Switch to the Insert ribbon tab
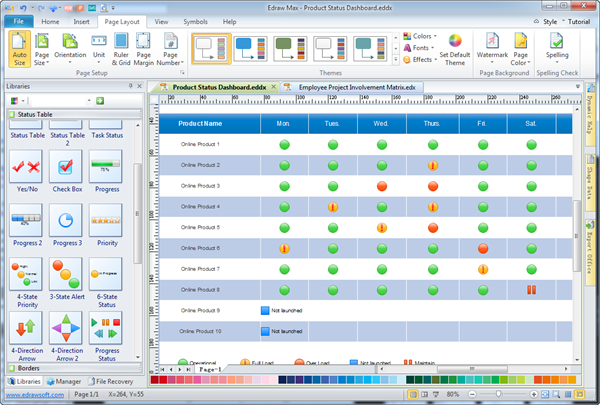 click(82, 20)
